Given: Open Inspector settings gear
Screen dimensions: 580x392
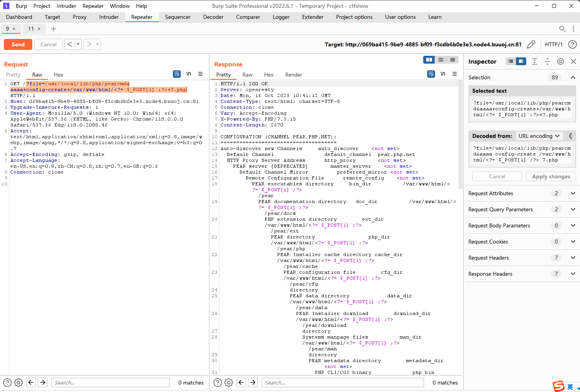Looking at the screenshot, I should [561, 61].
